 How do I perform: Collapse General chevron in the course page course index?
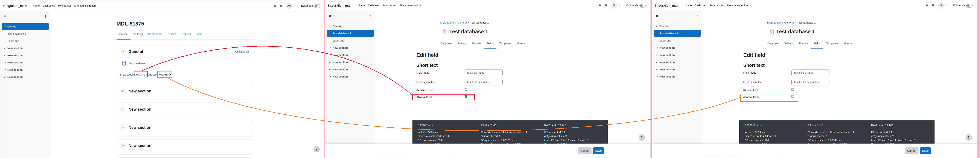click(x=5, y=27)
